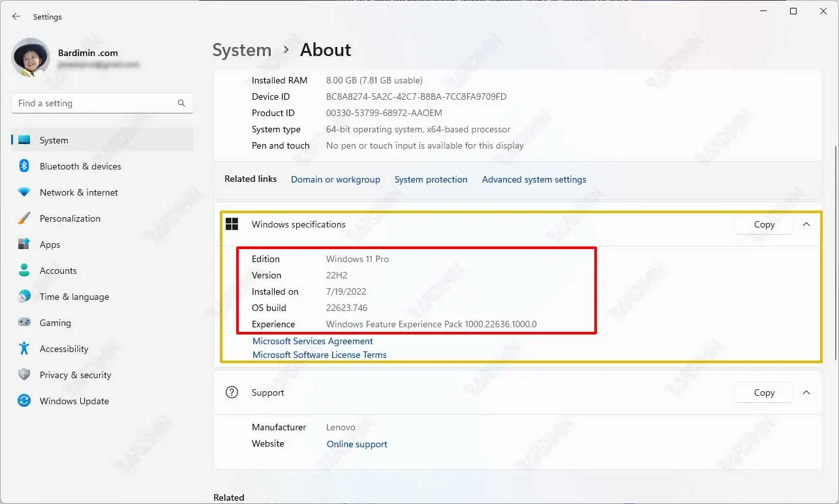Viewport: 839px width, 504px height.
Task: Copy the Windows specifications details
Action: click(x=764, y=224)
